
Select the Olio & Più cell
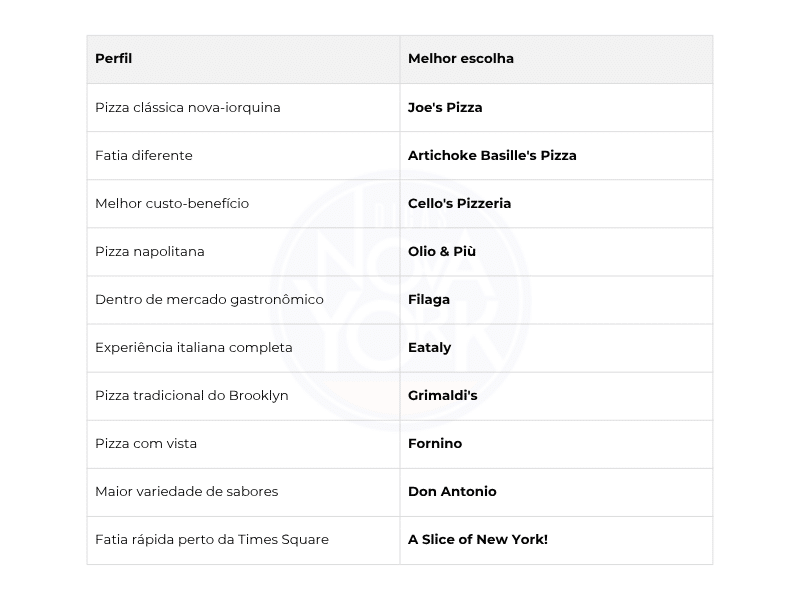click(442, 252)
